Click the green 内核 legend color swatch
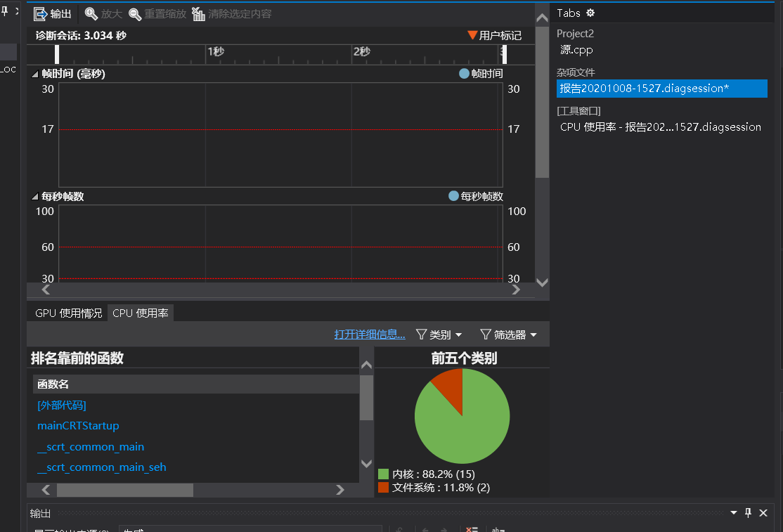The image size is (783, 532). tap(384, 474)
